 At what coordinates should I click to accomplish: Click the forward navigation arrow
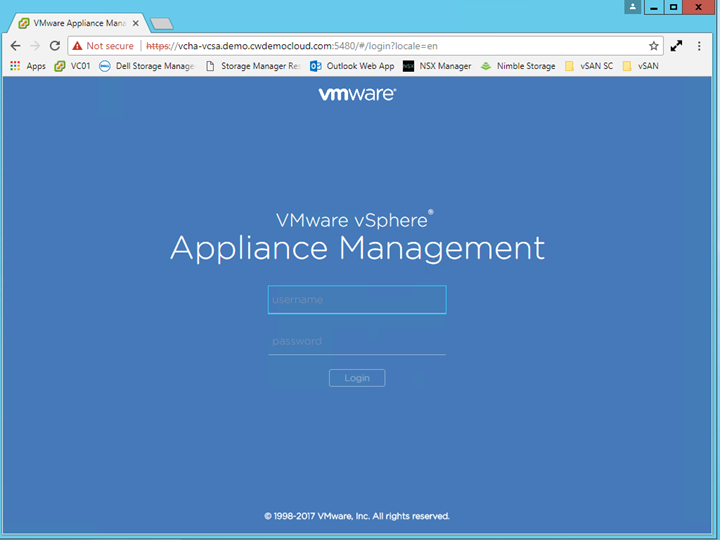[x=35, y=46]
